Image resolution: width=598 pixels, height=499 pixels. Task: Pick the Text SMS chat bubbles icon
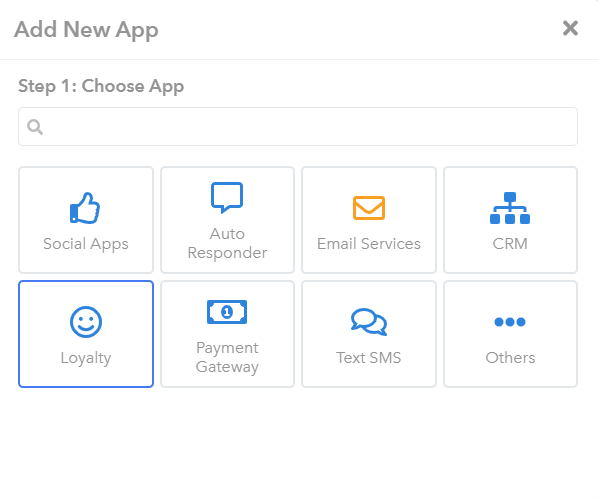[369, 322]
